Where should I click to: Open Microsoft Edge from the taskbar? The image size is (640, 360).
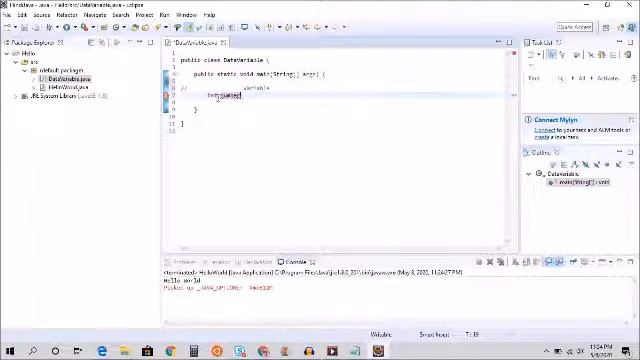click(102, 351)
